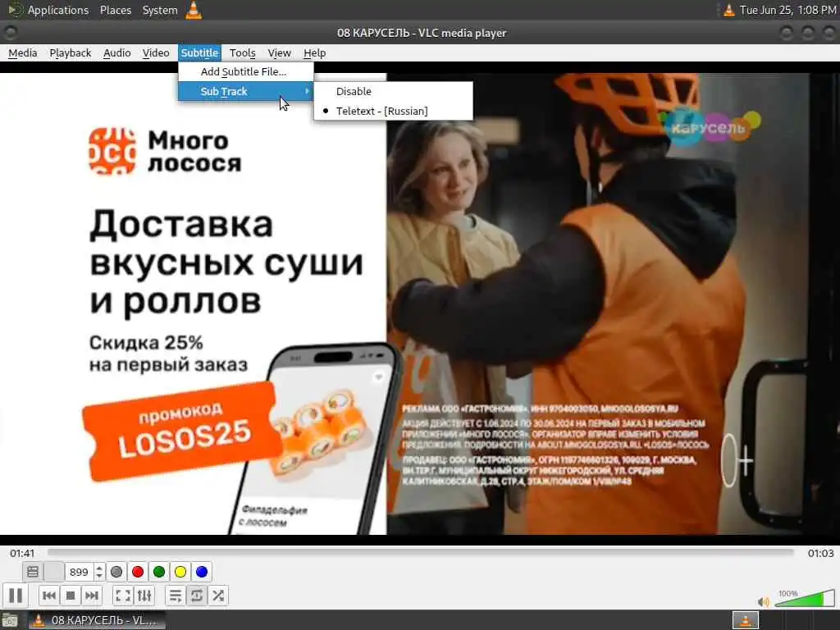Open the System panel menu
Image resolution: width=840 pixels, height=630 pixels.
[x=160, y=10]
